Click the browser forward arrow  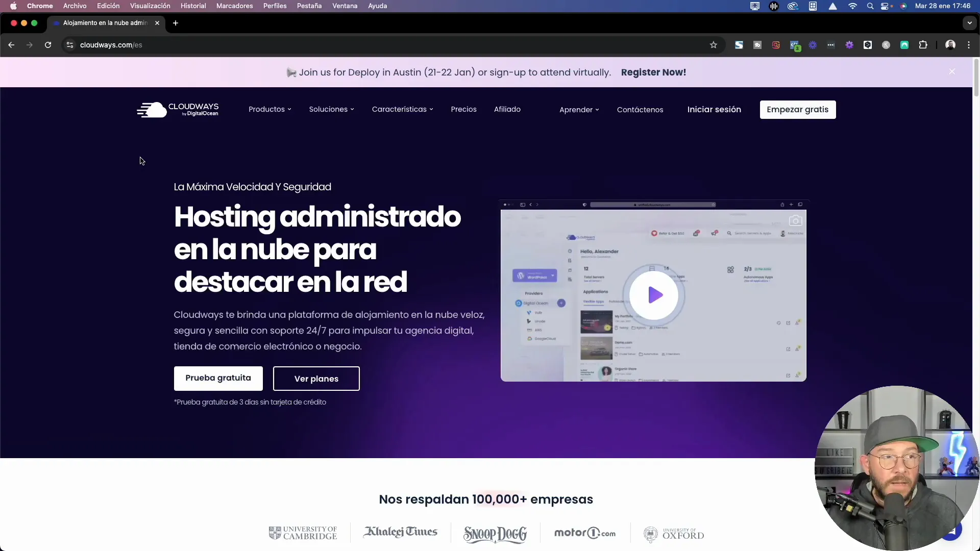tap(30, 45)
